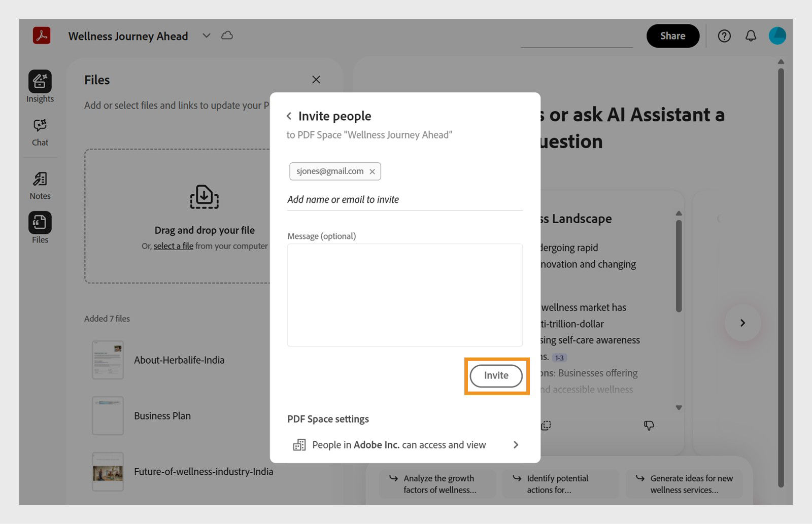View notifications via the bell icon

click(x=751, y=36)
